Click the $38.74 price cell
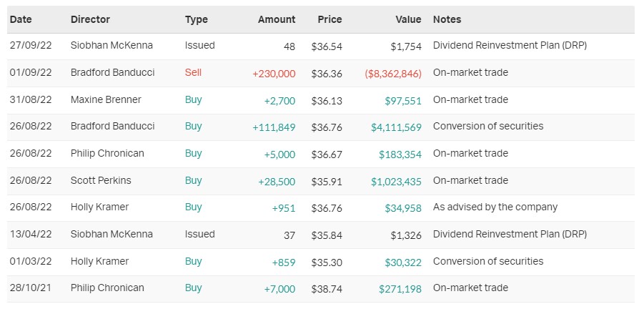Screen dimensions: 644x309 [x=327, y=288]
